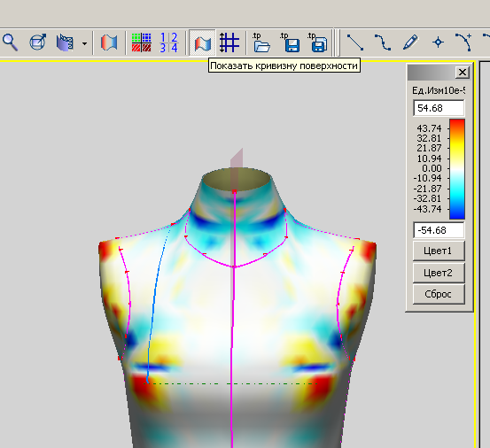Select the add curve point tool
This screenshot has height=448, width=490.
pyautogui.click(x=463, y=42)
